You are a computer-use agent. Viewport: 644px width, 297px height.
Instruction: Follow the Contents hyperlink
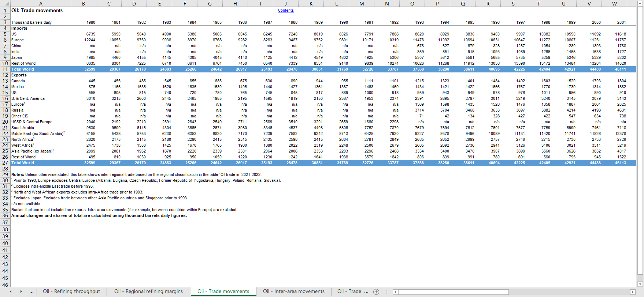[286, 11]
